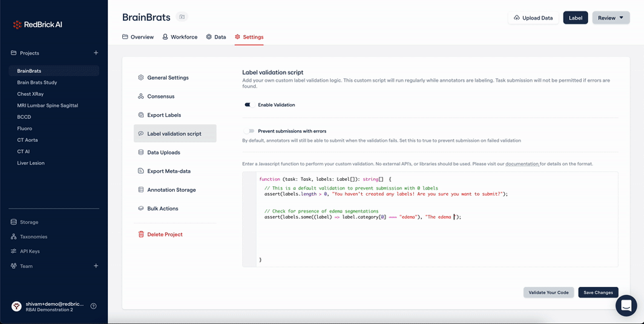Expand the Review dropdown button

click(x=611, y=18)
